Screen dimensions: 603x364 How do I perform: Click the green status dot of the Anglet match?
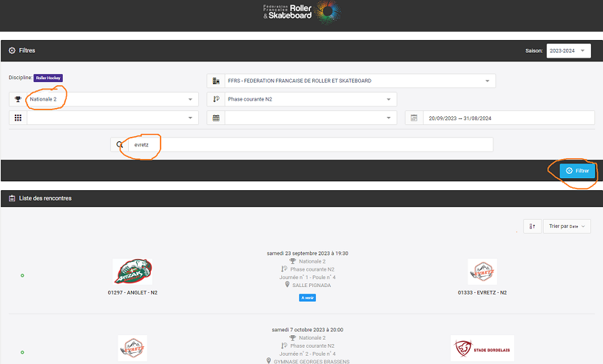[22, 276]
